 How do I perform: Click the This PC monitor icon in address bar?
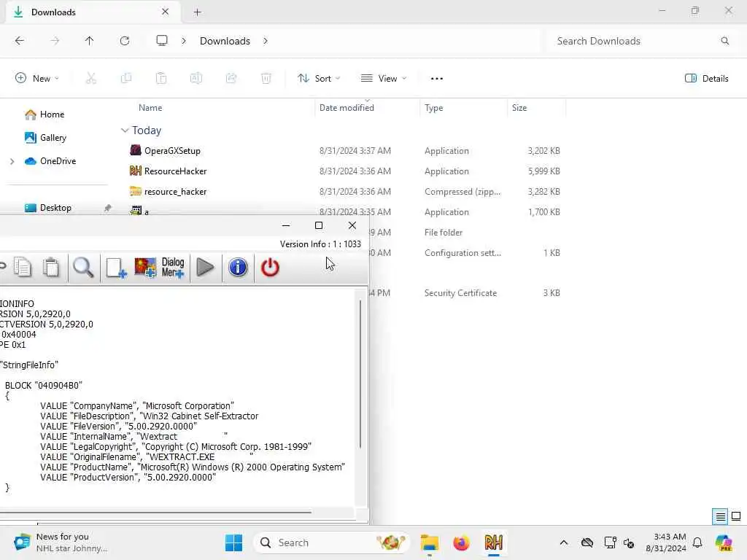click(162, 41)
